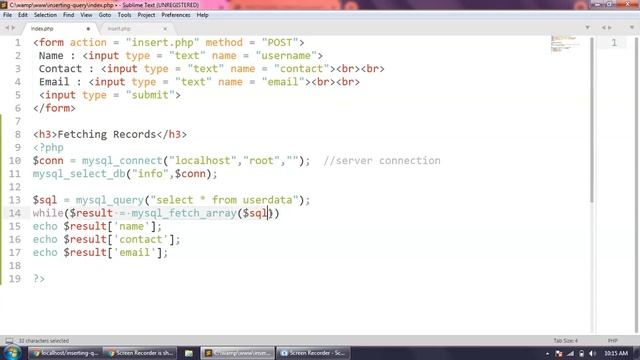Click "username" attribute value on line 2
This screenshot has height=360, width=640.
click(286, 56)
